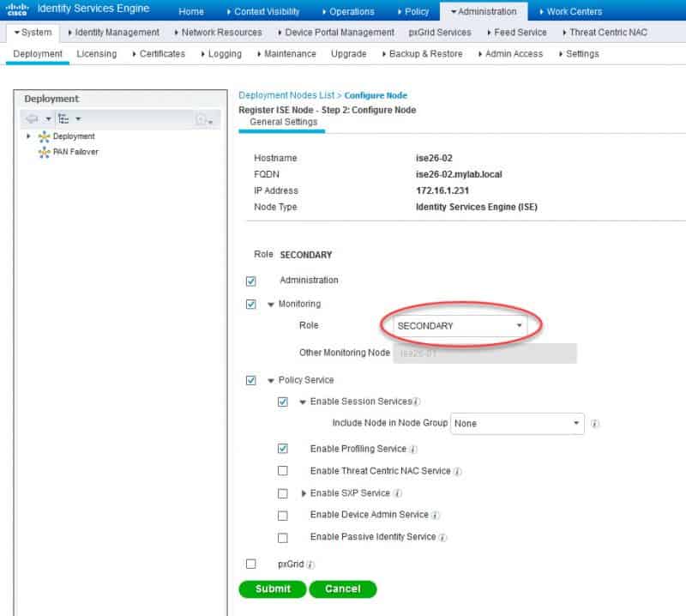Click the Submit button
This screenshot has width=686, height=616.
[272, 589]
